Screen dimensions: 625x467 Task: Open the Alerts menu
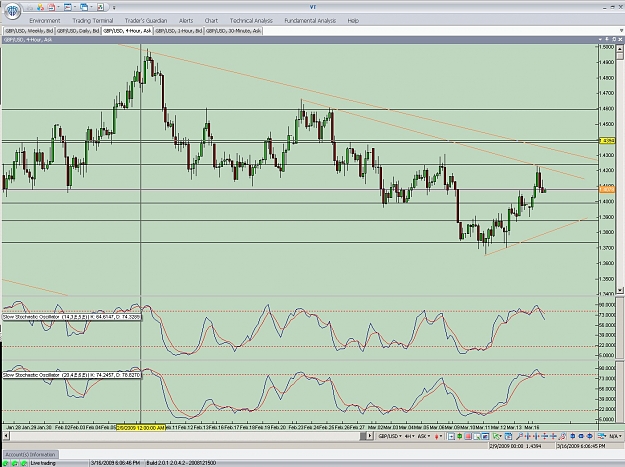click(x=186, y=20)
